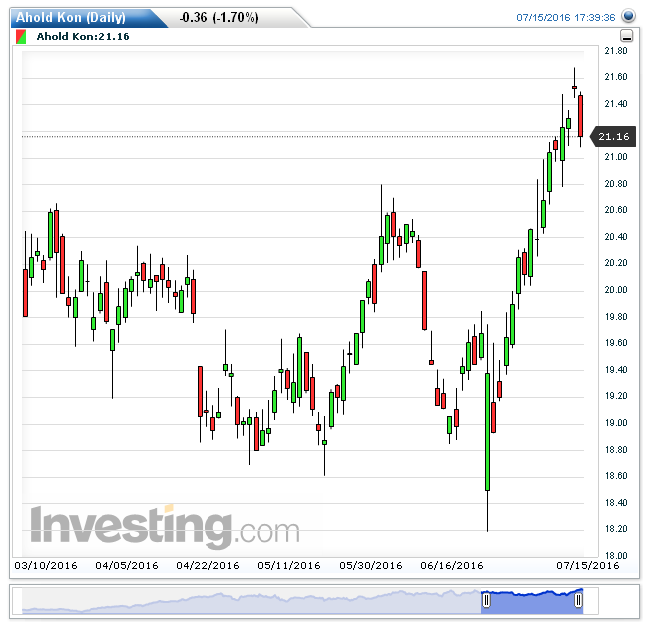Click the 20.60 price axis label
The width and height of the screenshot is (650, 627).
(616, 210)
